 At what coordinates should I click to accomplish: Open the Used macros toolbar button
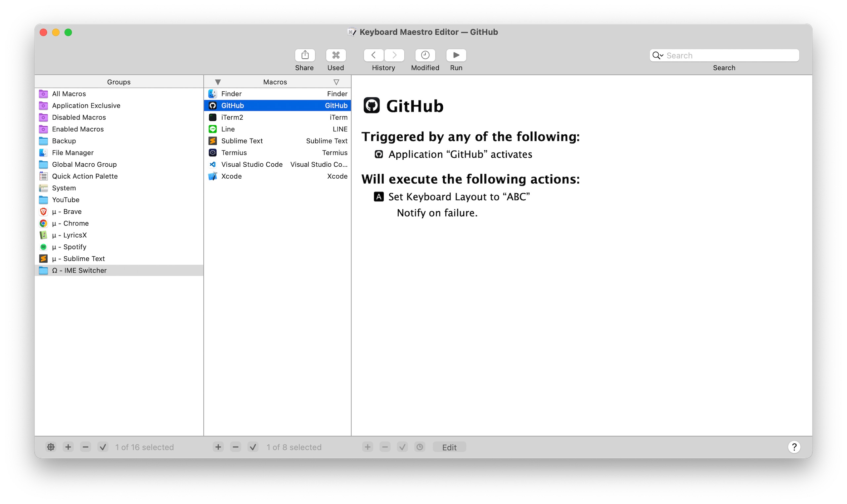(336, 55)
